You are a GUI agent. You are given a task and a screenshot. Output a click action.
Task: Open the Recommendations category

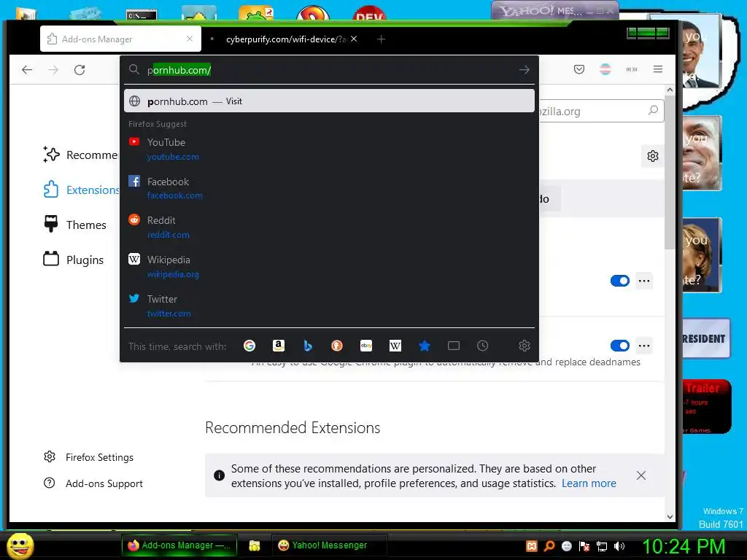pyautogui.click(x=80, y=155)
